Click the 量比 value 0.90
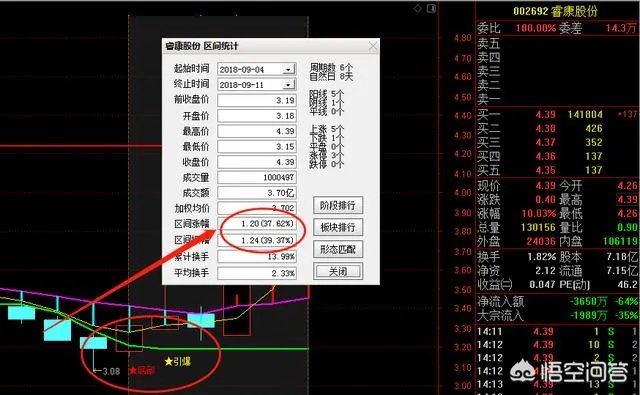 tap(628, 227)
